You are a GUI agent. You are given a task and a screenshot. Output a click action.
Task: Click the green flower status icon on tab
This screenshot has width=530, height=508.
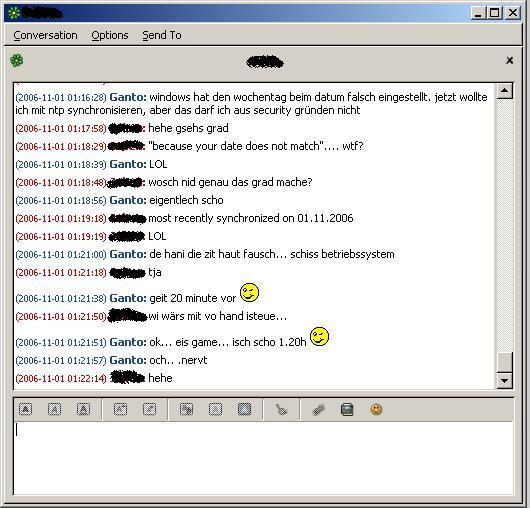point(17,61)
